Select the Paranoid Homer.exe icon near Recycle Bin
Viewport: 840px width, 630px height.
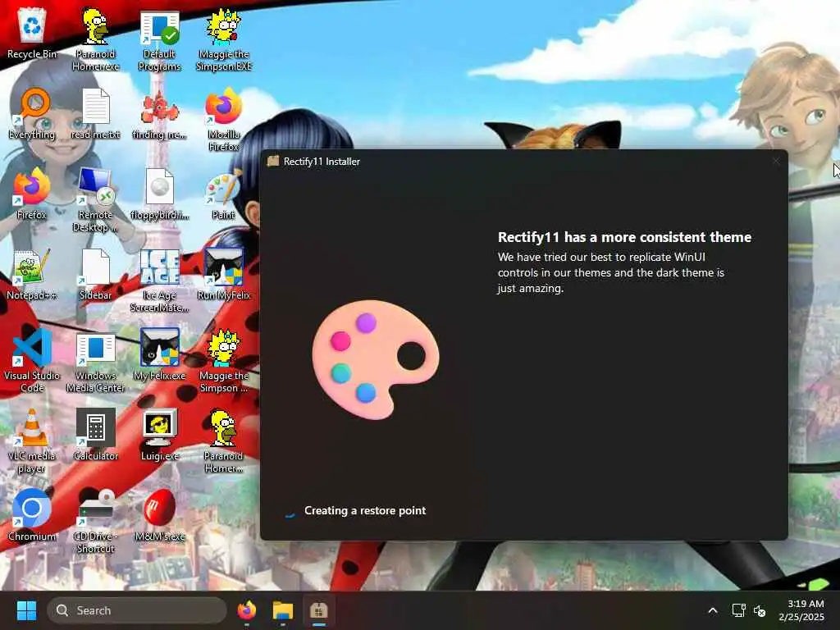tap(95, 39)
